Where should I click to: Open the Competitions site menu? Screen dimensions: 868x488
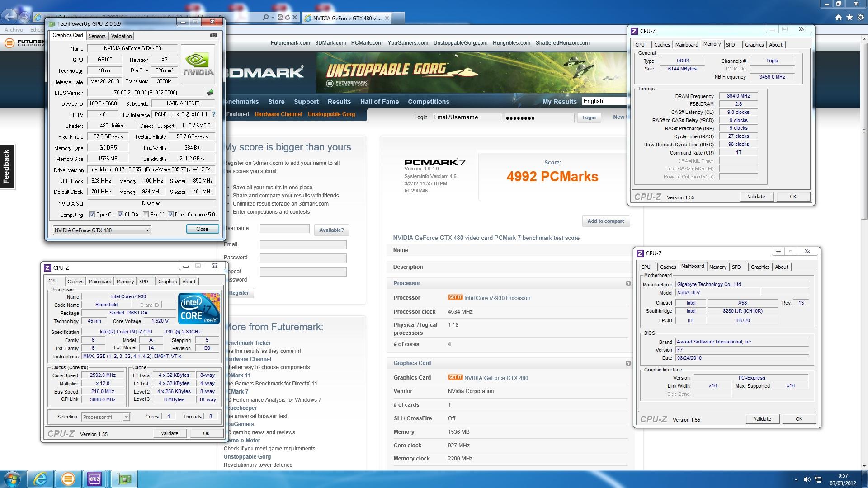[429, 102]
